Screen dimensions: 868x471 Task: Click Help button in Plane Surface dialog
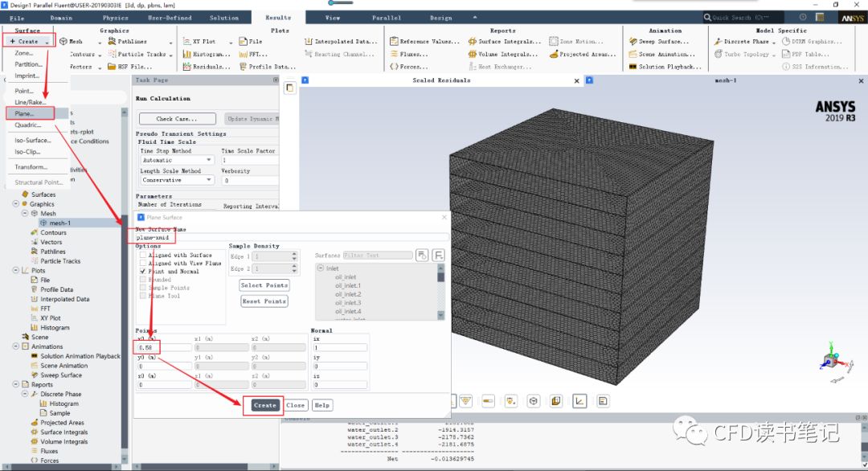point(322,405)
